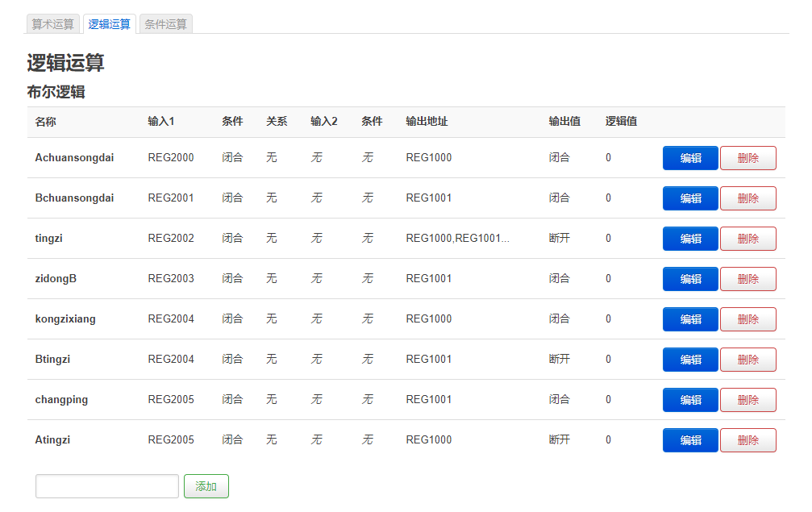
Task: Remove the tingzi row with 删除
Action: tap(747, 239)
